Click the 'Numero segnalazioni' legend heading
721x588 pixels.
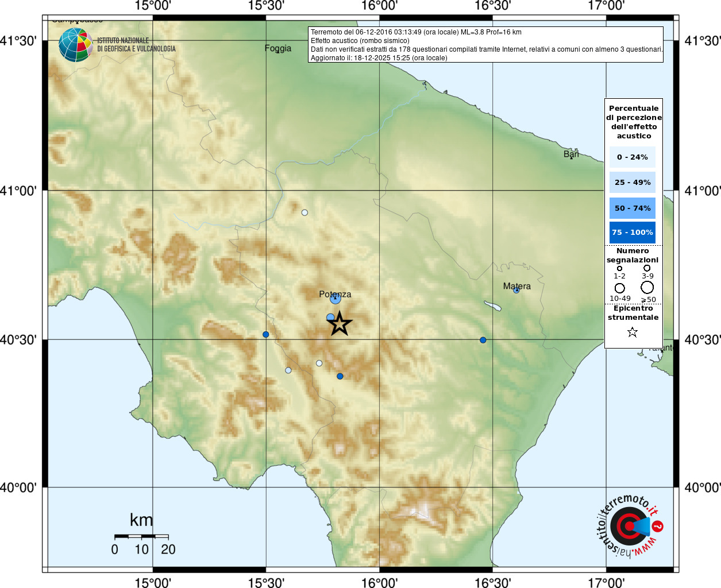(633, 256)
